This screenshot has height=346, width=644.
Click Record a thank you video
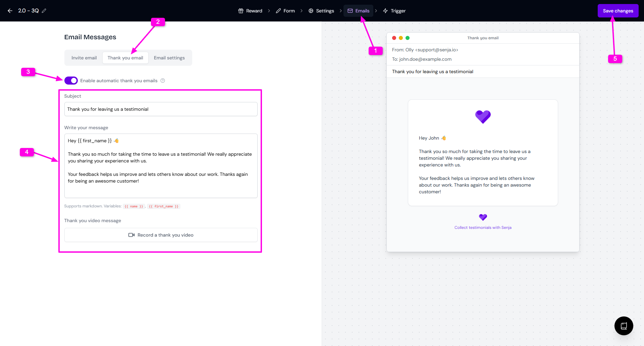[x=161, y=235]
